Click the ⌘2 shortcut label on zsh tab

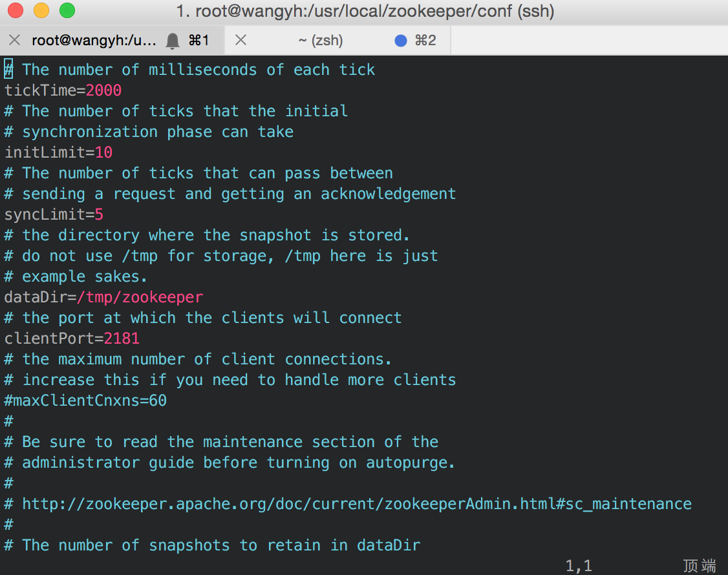pos(425,41)
